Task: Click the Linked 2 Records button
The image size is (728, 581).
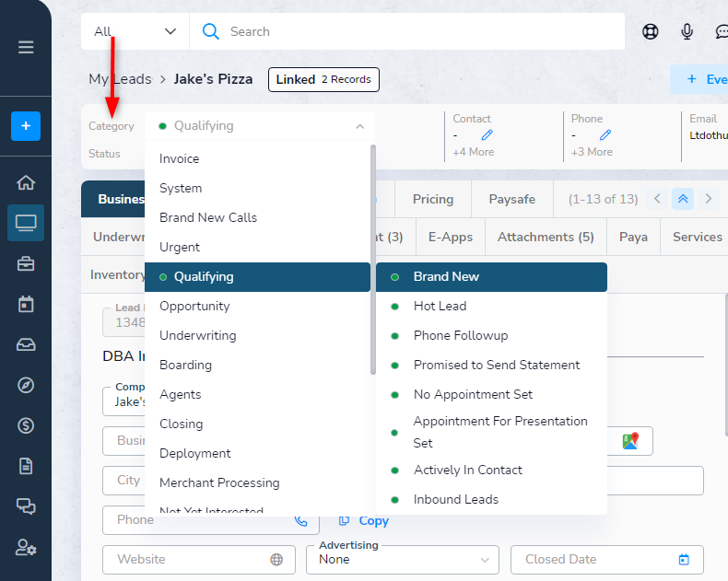Action: tap(323, 79)
